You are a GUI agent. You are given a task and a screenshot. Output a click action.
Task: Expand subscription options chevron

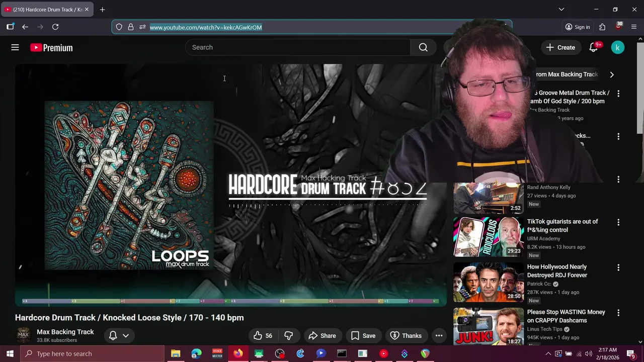coord(126,336)
